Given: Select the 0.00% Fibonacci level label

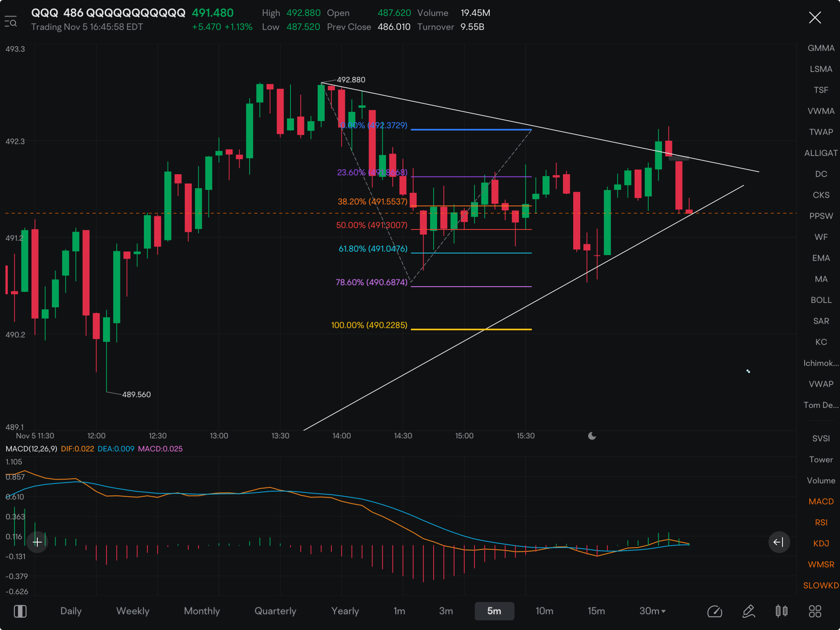Looking at the screenshot, I should tap(374, 125).
